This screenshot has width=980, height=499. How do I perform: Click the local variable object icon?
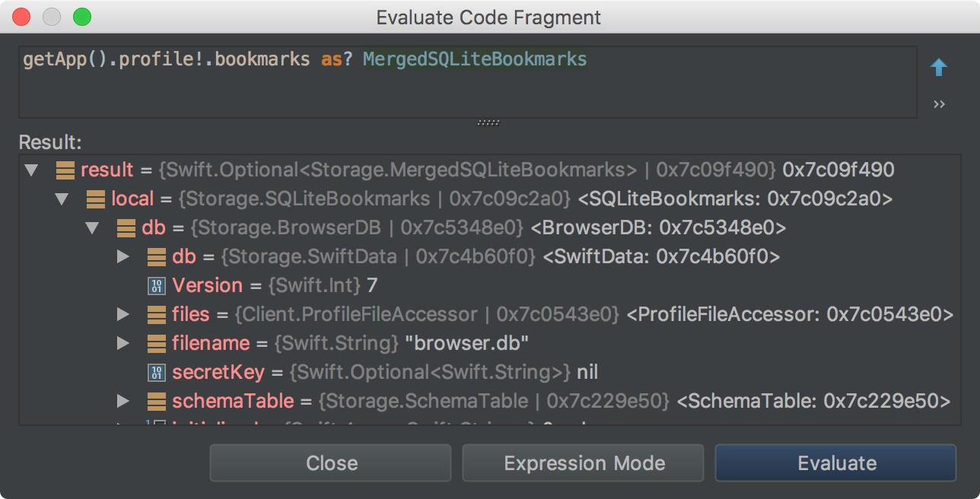click(x=96, y=199)
